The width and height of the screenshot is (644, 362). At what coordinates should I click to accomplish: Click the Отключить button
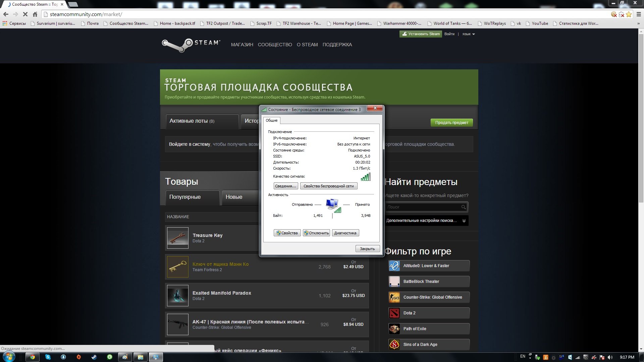click(x=316, y=233)
